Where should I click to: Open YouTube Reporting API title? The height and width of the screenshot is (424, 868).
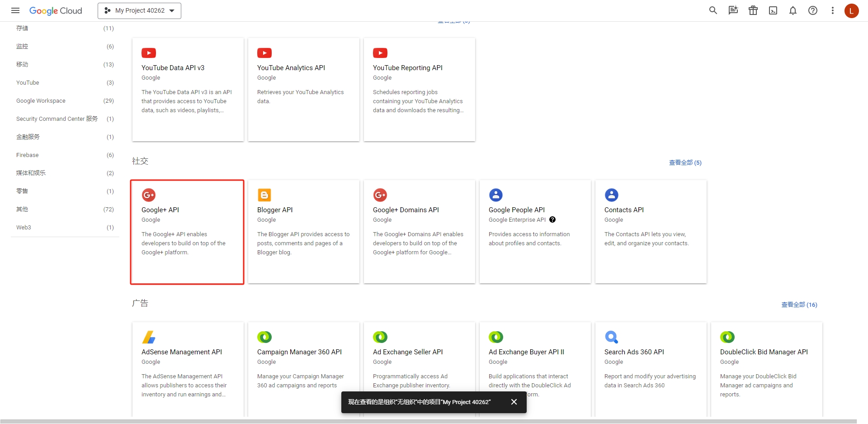[408, 68]
